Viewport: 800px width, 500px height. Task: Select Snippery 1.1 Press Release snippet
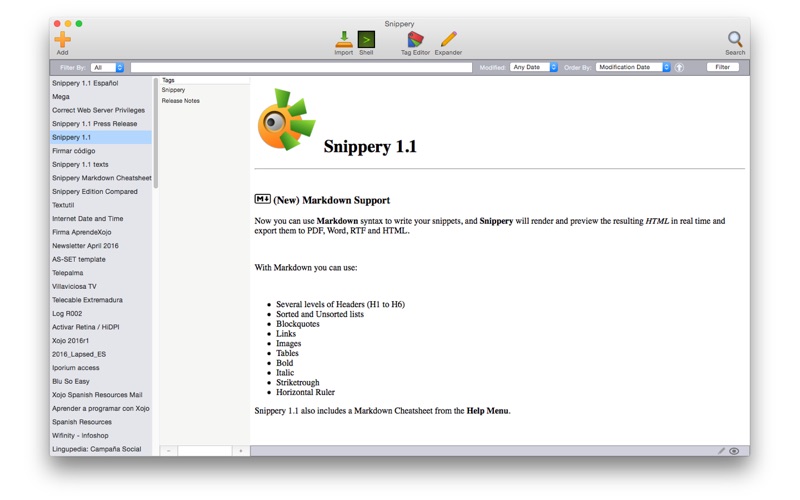click(x=101, y=124)
